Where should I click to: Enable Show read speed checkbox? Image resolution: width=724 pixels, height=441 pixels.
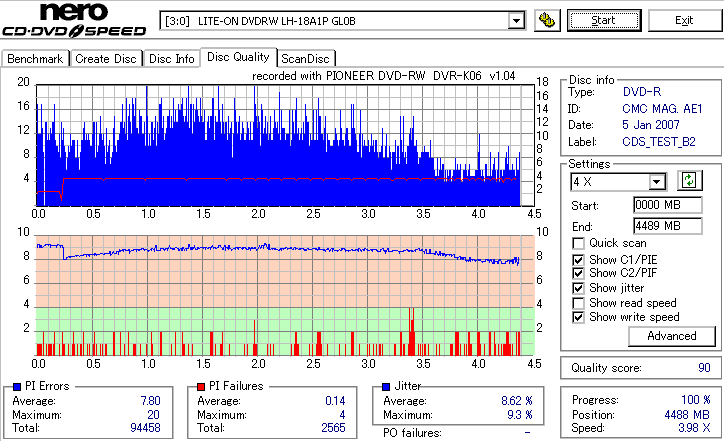click(578, 303)
